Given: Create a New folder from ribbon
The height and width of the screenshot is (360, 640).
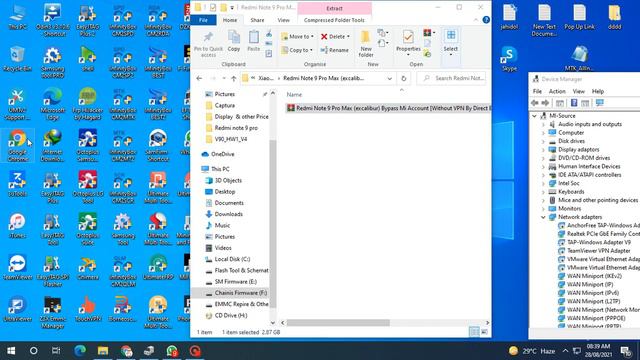Looking at the screenshot, I should click(x=366, y=44).
